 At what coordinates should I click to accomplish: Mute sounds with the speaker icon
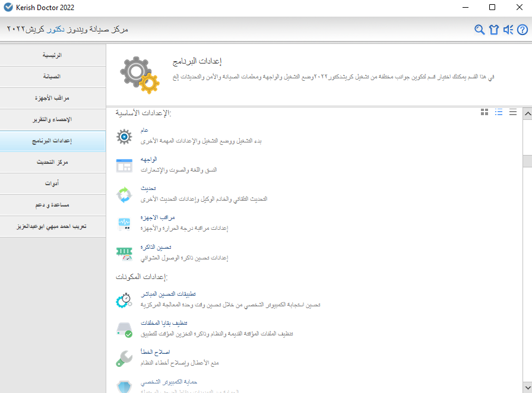point(508,30)
